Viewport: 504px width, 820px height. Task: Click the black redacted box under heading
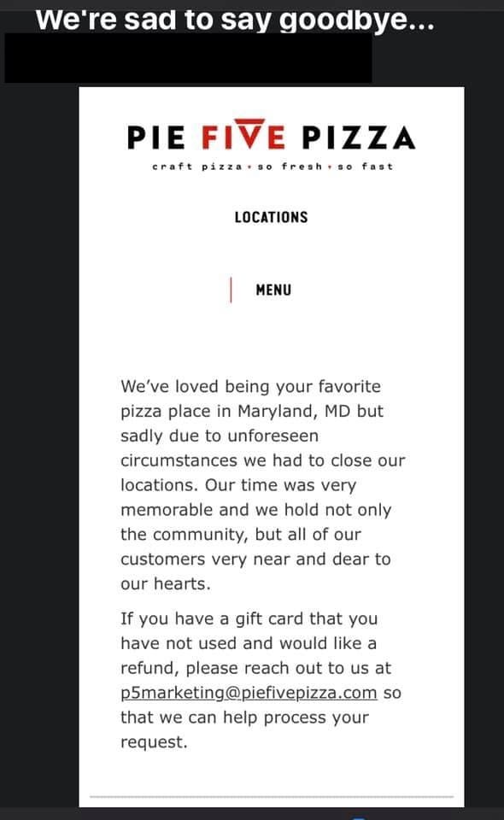tap(188, 57)
